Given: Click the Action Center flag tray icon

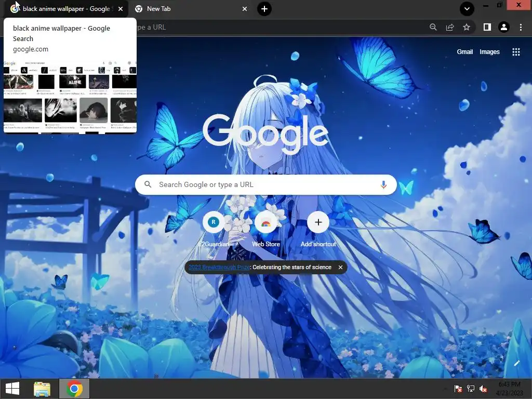Looking at the screenshot, I should pos(458,389).
